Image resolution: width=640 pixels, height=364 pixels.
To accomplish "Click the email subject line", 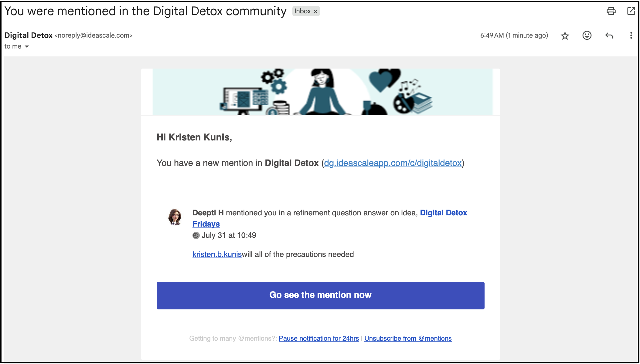I will coord(145,11).
